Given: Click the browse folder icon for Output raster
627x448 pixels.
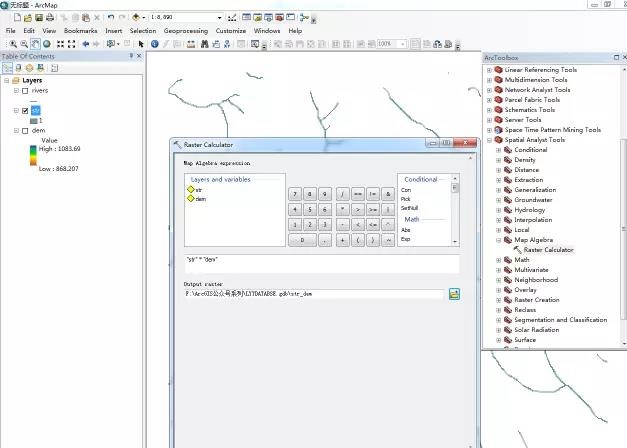Looking at the screenshot, I should pyautogui.click(x=454, y=294).
